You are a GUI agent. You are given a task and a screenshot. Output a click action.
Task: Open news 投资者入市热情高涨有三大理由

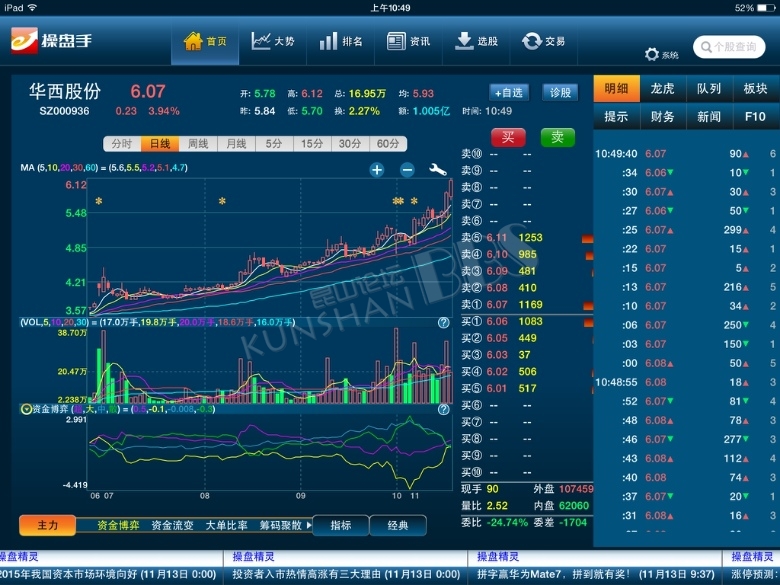[346, 575]
